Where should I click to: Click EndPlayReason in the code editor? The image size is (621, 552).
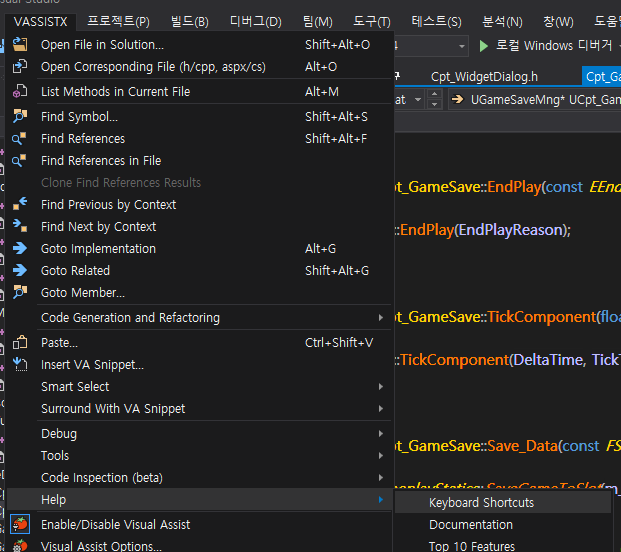coord(511,230)
